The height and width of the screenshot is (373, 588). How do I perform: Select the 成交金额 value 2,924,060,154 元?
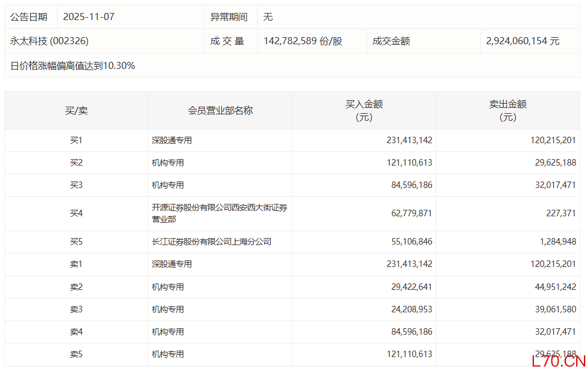click(x=523, y=41)
